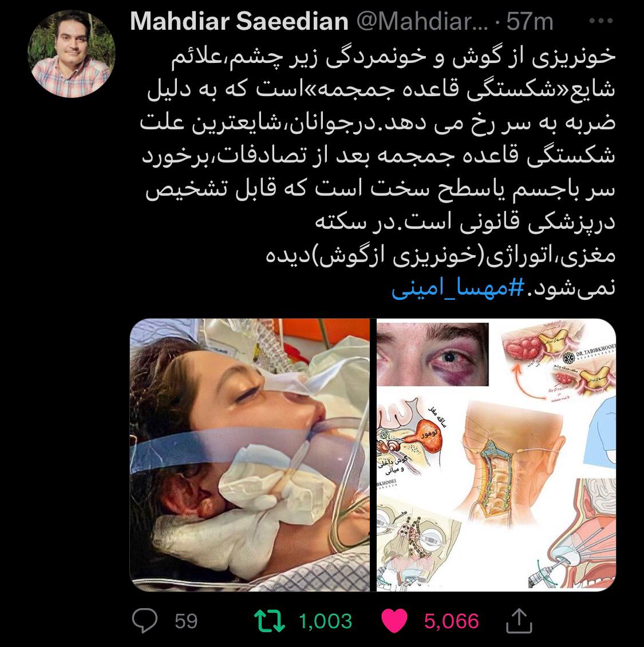Screen dimensions: 644x647
Task: Enlarge the left hospital bed photo
Action: coord(250,455)
